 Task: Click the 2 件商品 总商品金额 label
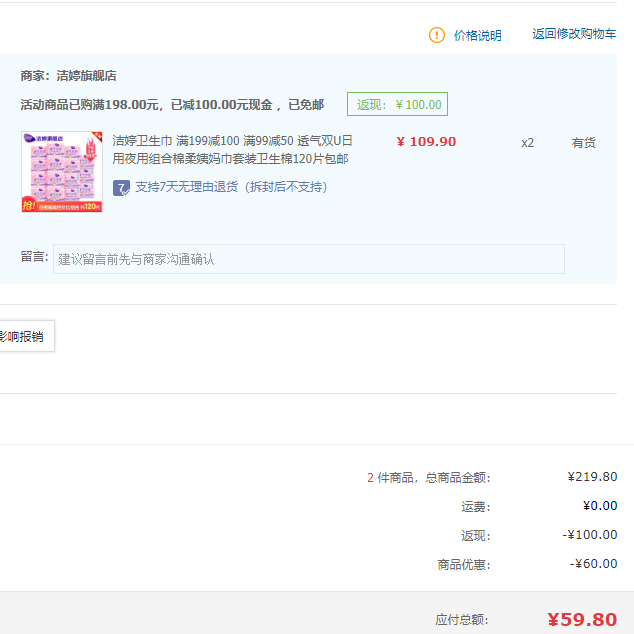(429, 478)
